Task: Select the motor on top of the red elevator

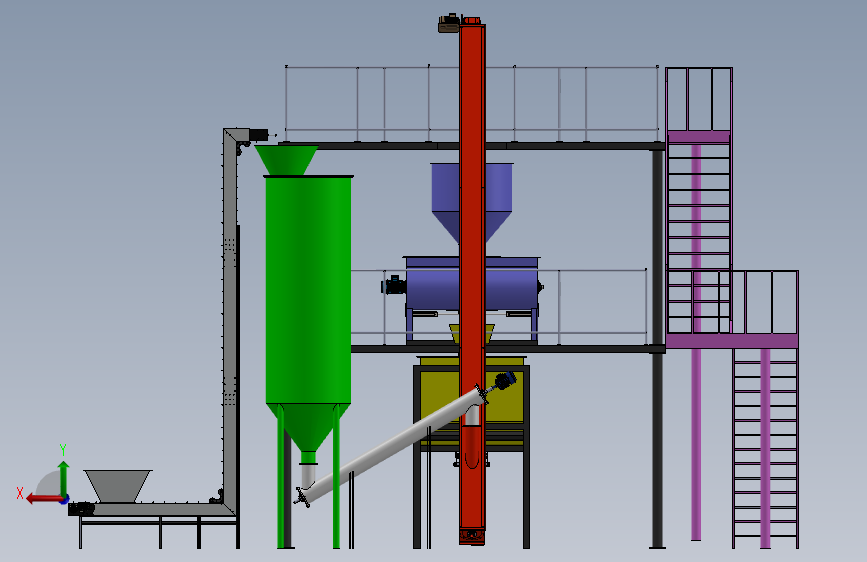Action: coord(449,23)
